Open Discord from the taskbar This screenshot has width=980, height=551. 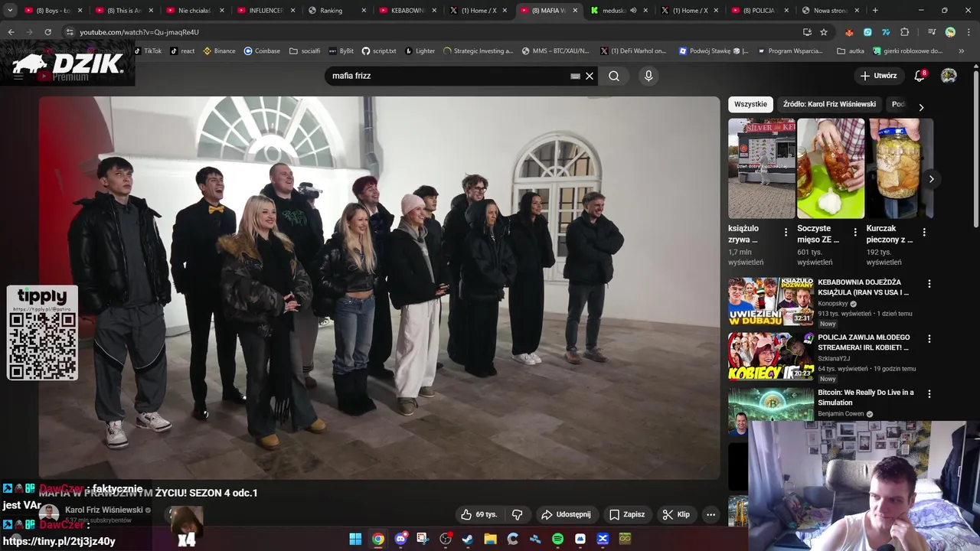[x=400, y=539]
